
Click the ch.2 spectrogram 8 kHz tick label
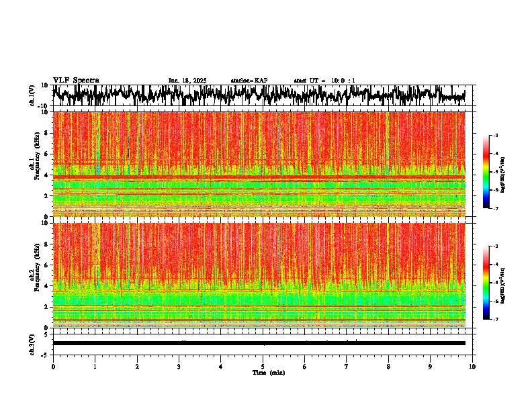46,244
